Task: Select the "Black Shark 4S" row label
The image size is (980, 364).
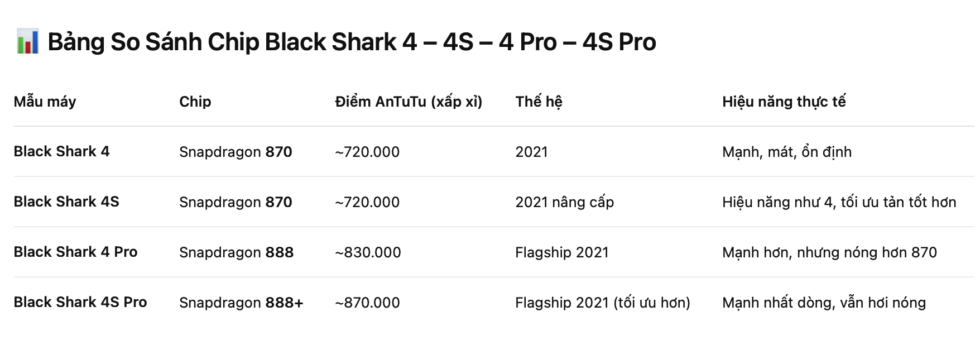Action: click(66, 202)
